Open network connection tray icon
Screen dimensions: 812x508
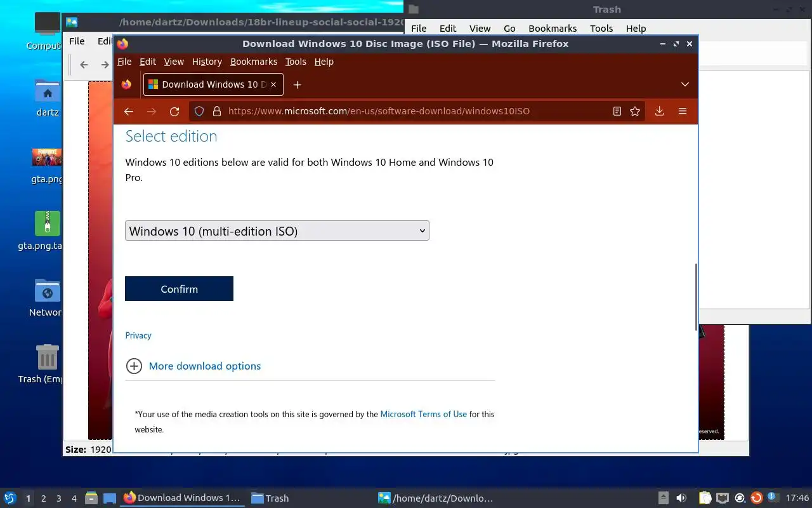tap(723, 498)
